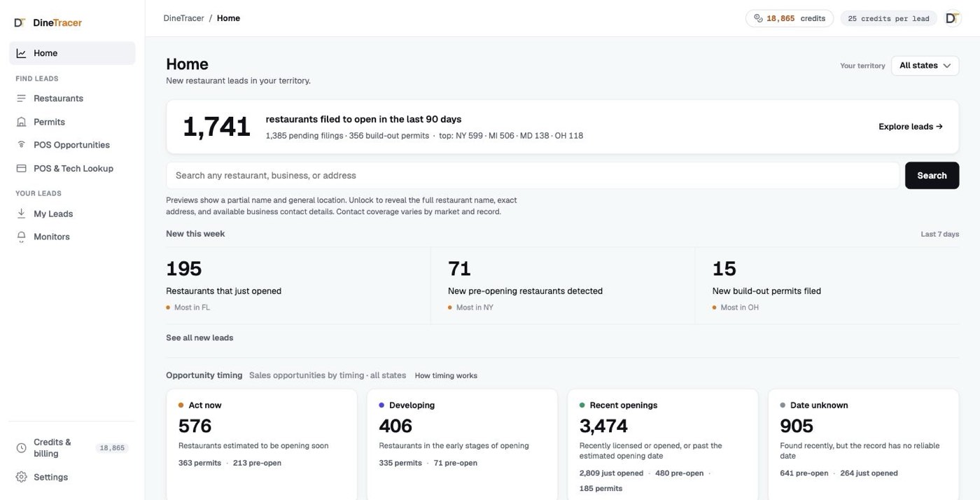
Task: Open the Act now opportunity card
Action: click(262, 445)
